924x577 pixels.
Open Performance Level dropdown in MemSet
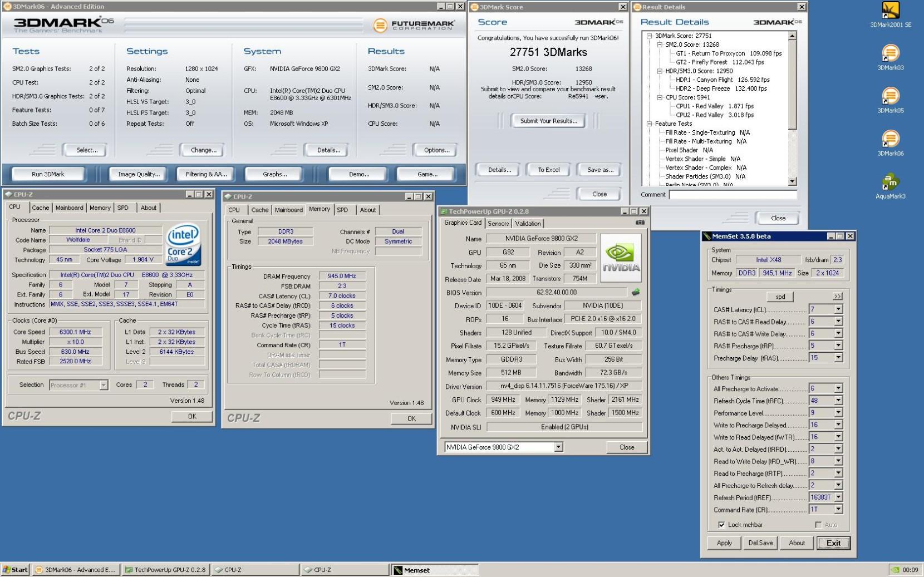838,413
